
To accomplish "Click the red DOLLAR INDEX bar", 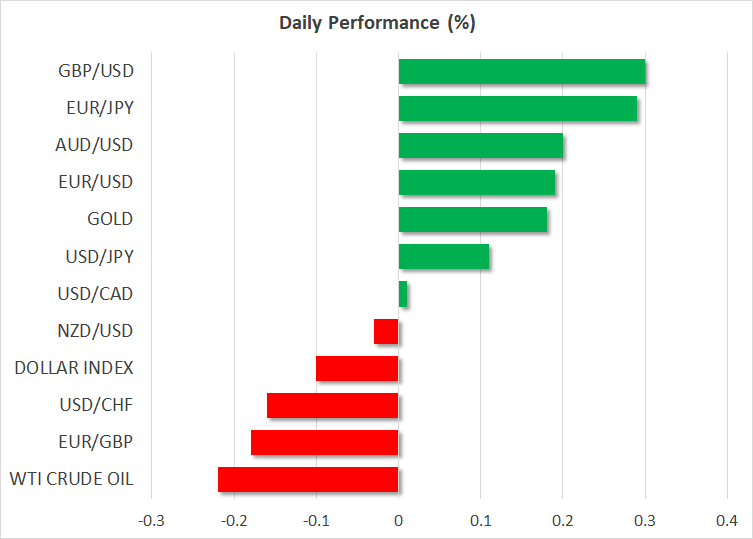I will (x=357, y=368).
